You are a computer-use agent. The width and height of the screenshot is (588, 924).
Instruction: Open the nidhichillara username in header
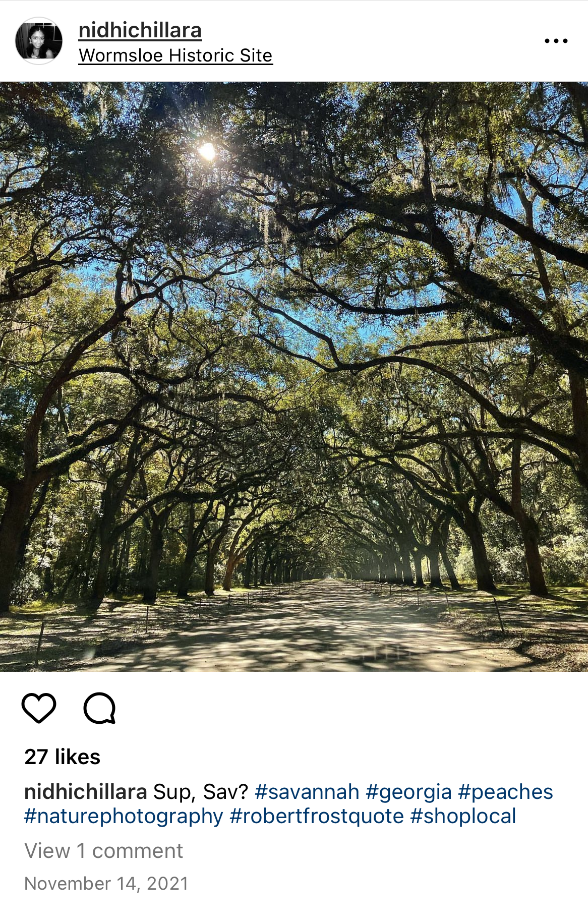pyautogui.click(x=140, y=30)
